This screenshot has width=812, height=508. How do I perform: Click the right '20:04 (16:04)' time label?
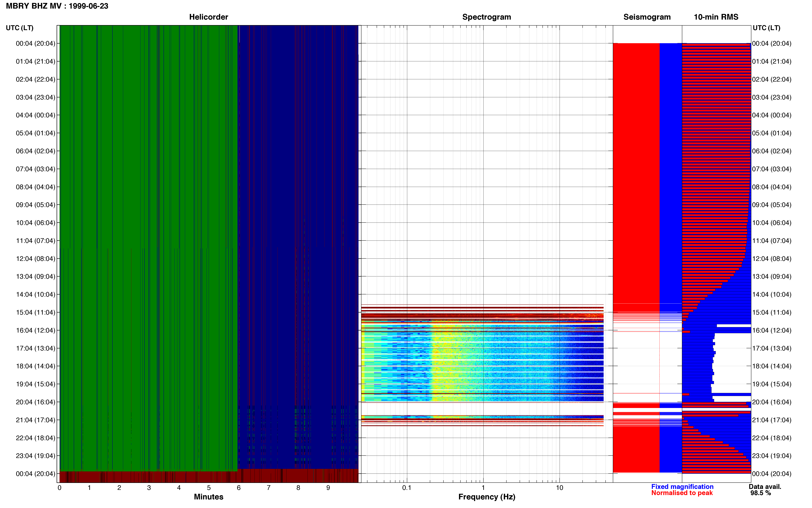click(772, 402)
